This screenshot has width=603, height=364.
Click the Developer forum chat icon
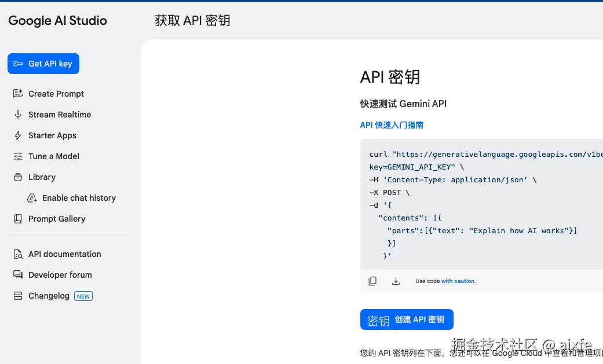tap(18, 275)
